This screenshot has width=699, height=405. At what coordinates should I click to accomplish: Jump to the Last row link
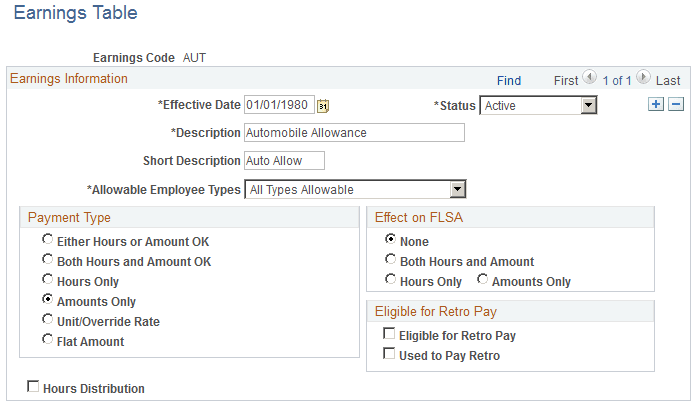click(x=668, y=80)
